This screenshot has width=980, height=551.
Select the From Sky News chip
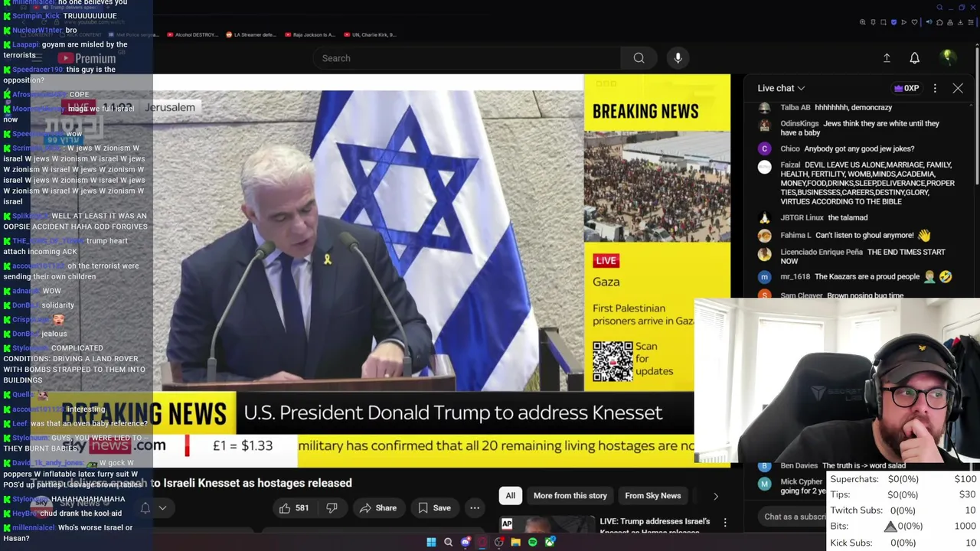click(x=653, y=496)
